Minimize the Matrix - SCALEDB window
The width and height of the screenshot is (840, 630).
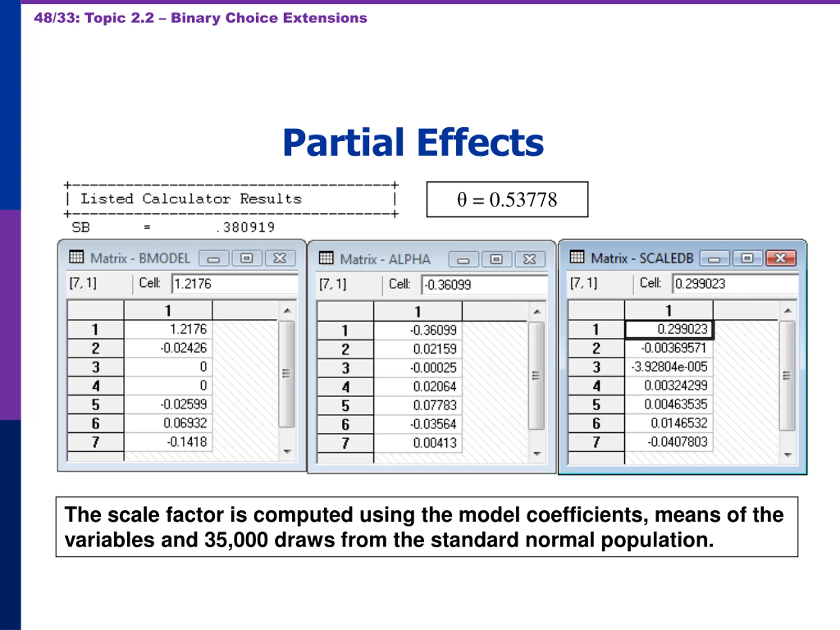click(x=714, y=259)
